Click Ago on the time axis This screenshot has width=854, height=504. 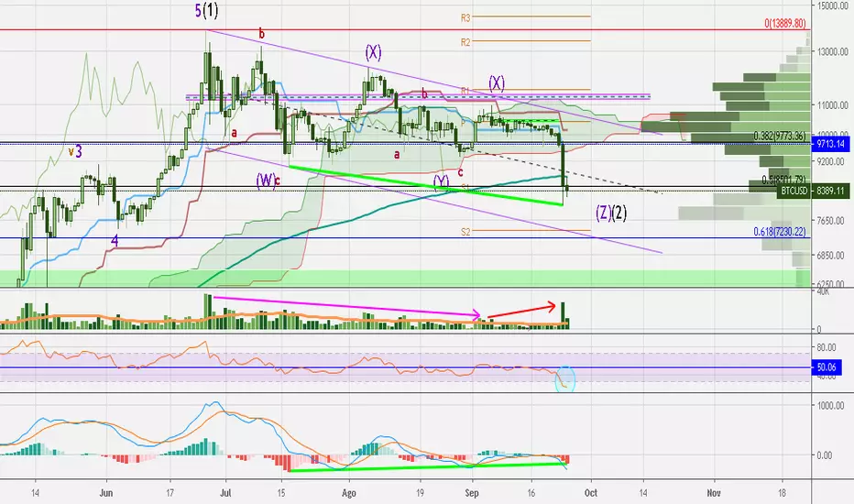pyautogui.click(x=348, y=493)
